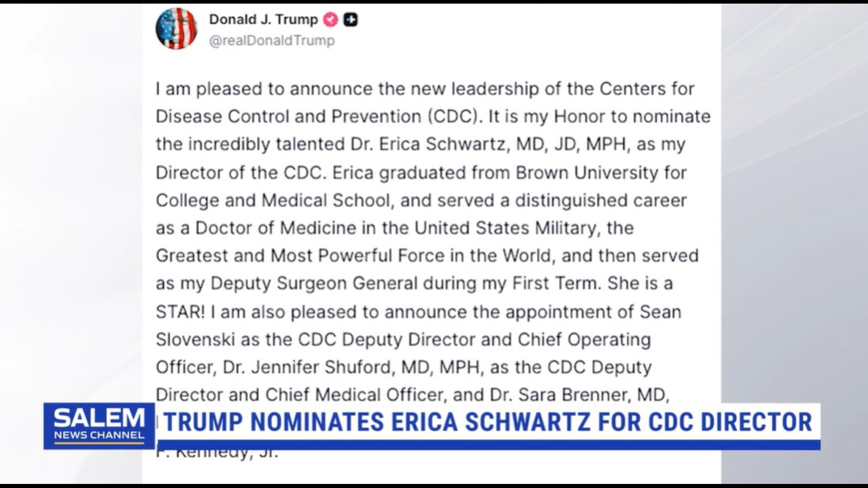Viewport: 868px width, 488px height.
Task: Click the 'CDC DIRECTOR' words in banner
Action: 730,422
